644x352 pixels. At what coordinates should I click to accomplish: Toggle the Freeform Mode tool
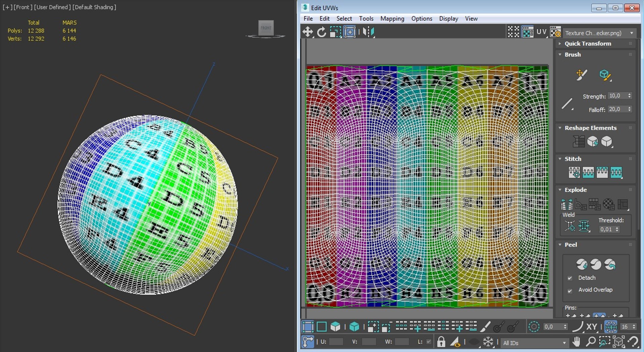pyautogui.click(x=350, y=32)
